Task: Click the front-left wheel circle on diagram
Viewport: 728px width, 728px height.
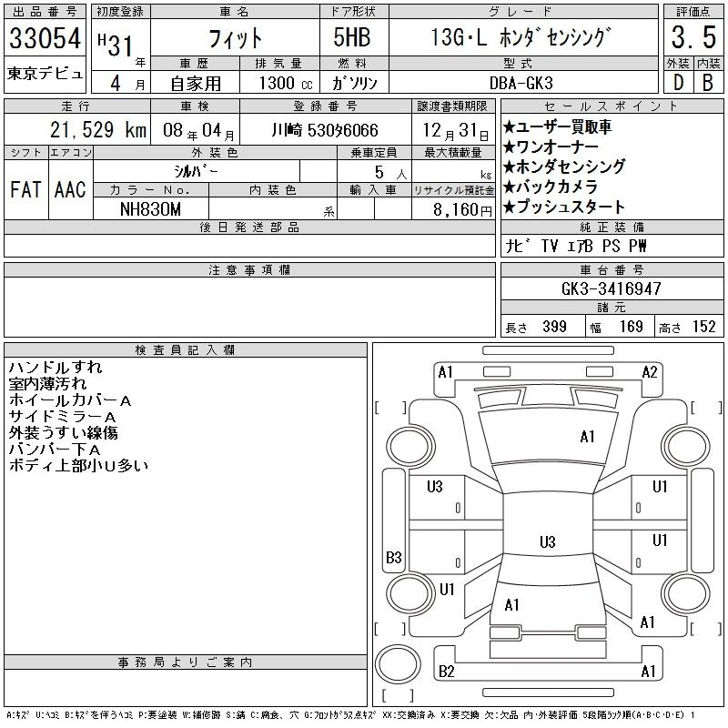Action: 409,447
